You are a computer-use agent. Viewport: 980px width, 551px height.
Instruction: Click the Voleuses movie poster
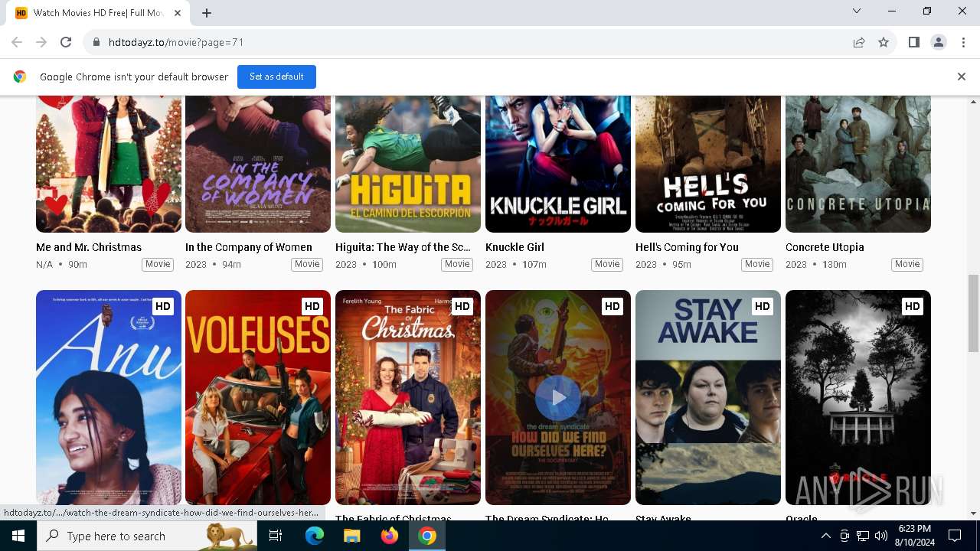pyautogui.click(x=258, y=397)
